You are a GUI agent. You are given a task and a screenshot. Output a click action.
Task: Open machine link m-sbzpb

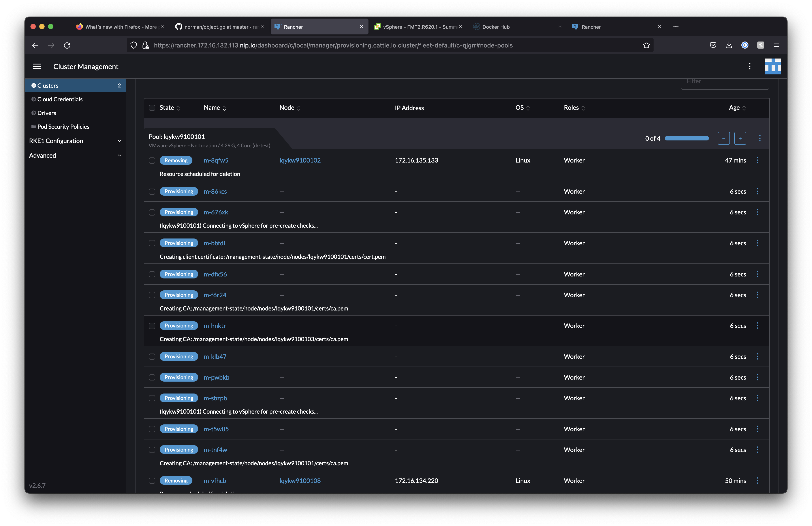215,398
